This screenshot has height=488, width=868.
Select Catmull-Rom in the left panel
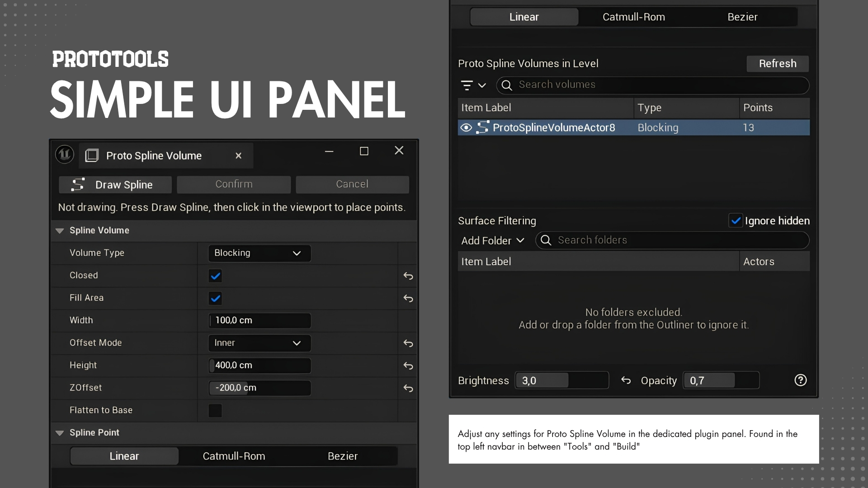tap(234, 456)
